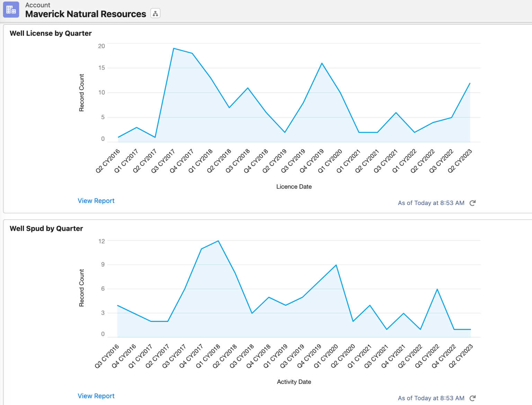
Task: Click the Licence Date axis title
Action: pyautogui.click(x=294, y=187)
